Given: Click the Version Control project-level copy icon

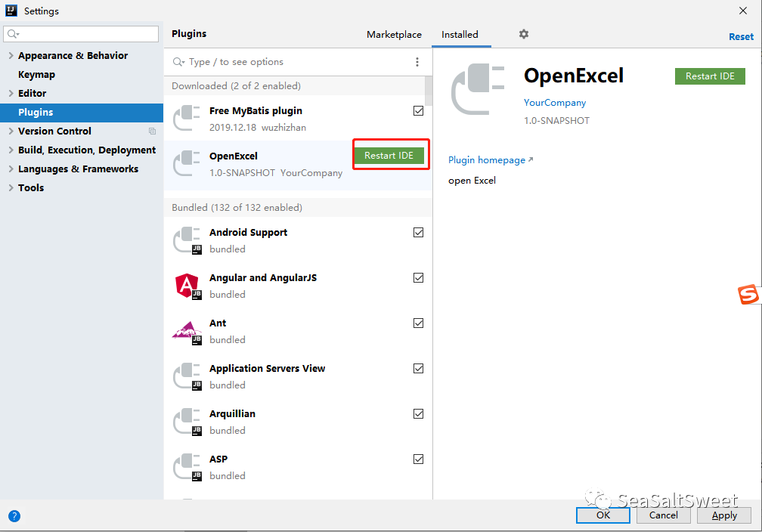Looking at the screenshot, I should click(x=152, y=131).
